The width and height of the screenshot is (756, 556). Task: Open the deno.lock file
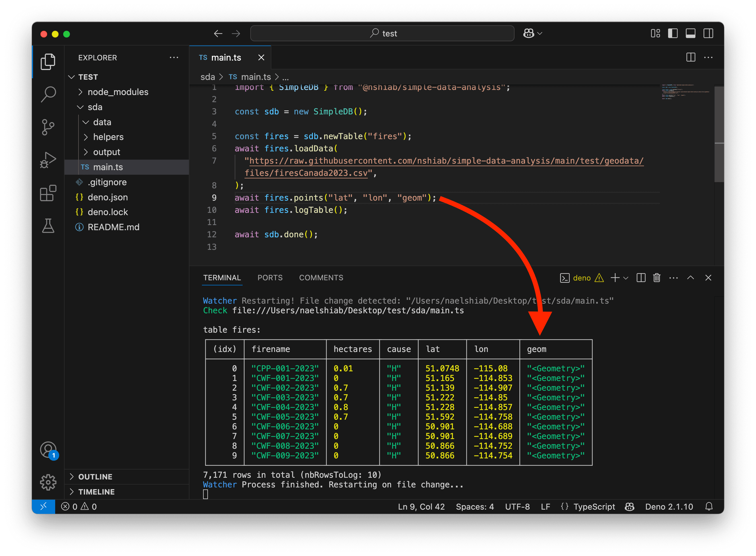127,212
